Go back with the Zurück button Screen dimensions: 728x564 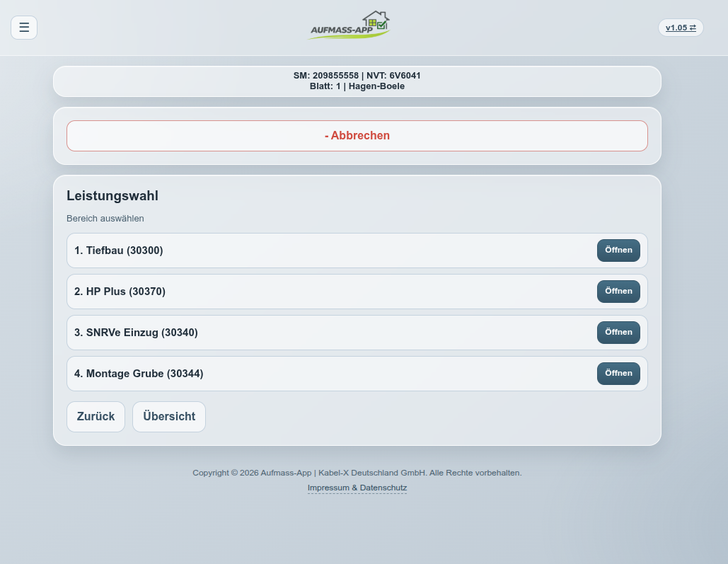click(x=96, y=417)
